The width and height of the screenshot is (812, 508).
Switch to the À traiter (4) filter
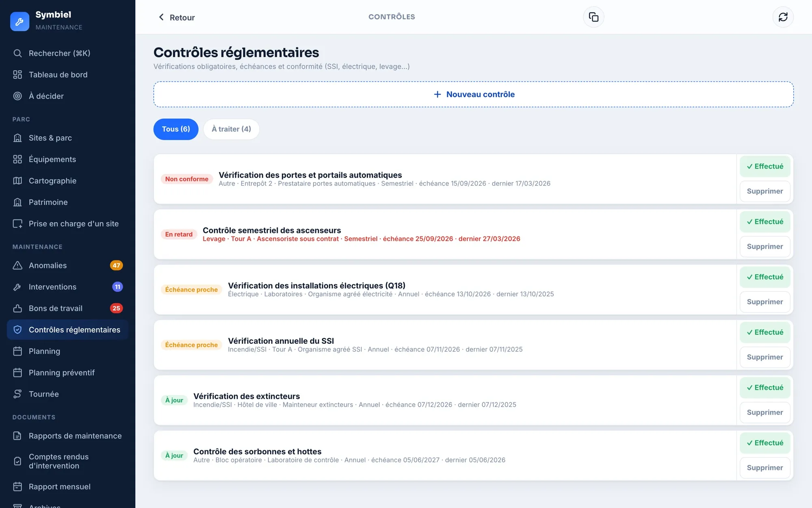[231, 129]
